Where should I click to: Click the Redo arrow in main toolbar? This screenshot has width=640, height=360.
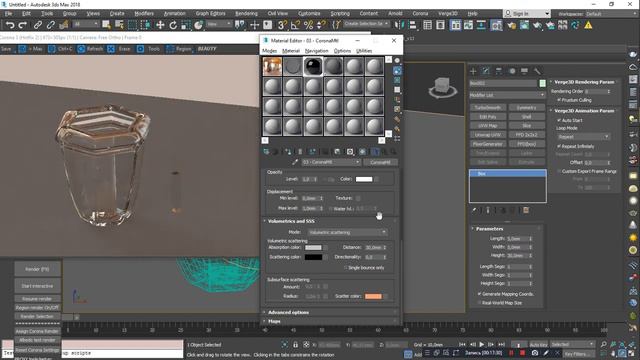[x=23, y=25]
